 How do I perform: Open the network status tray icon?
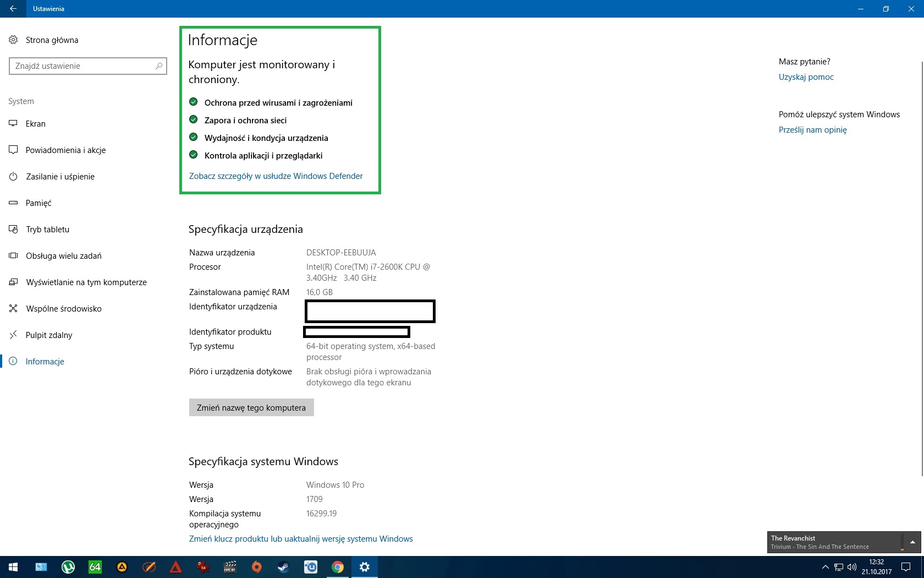(839, 567)
